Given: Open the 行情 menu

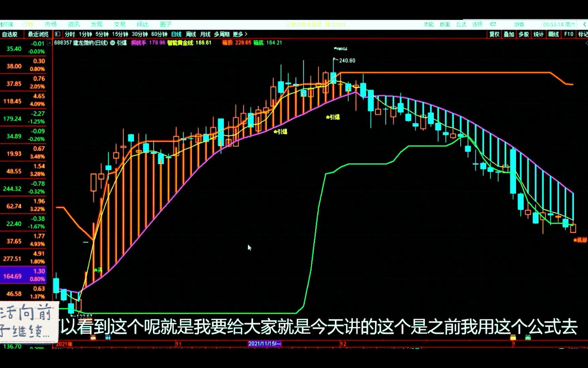Looking at the screenshot, I should 28,24.
